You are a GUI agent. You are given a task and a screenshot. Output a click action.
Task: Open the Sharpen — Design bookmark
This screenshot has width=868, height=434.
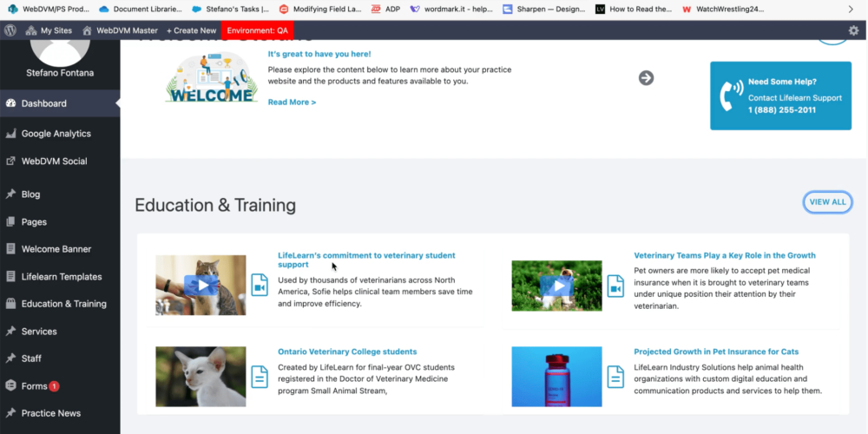543,9
